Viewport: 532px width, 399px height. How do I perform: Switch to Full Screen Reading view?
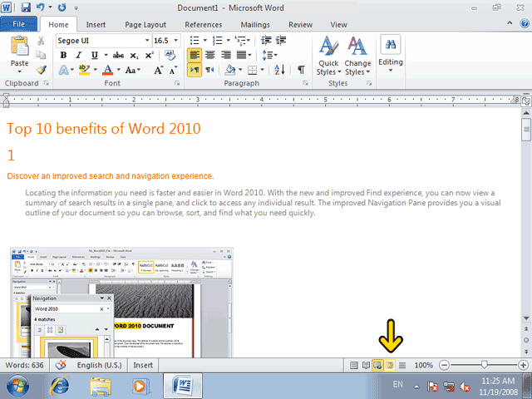(366, 366)
